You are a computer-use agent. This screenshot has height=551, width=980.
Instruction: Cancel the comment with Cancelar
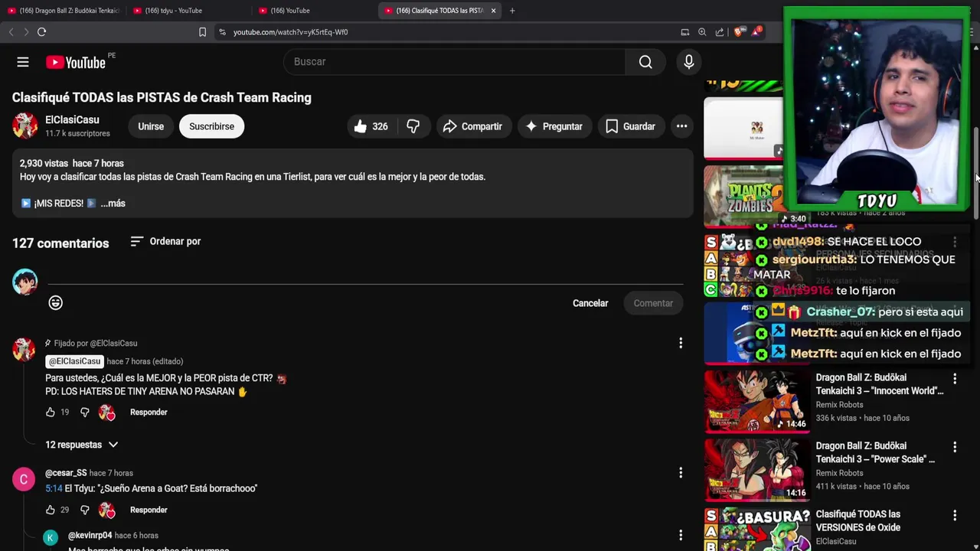coord(590,303)
